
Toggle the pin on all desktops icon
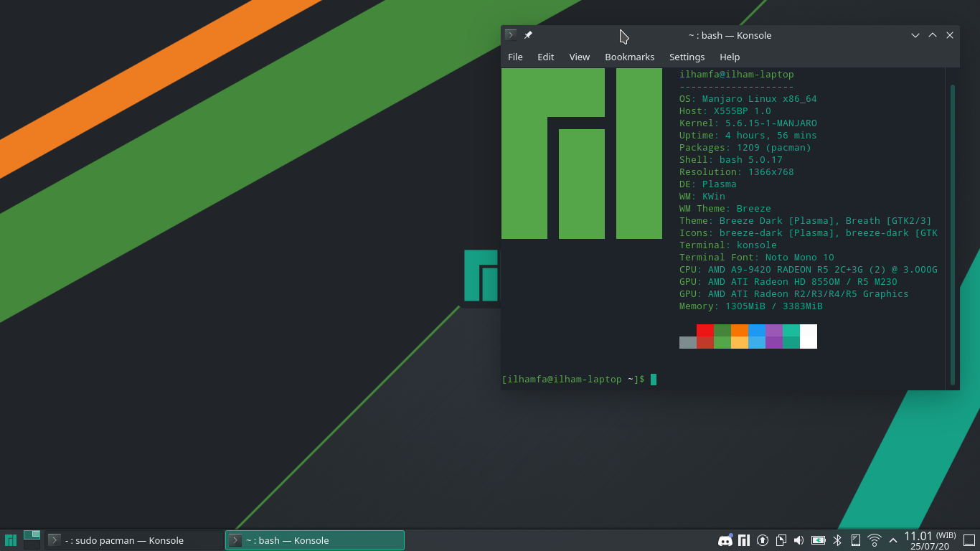point(528,34)
